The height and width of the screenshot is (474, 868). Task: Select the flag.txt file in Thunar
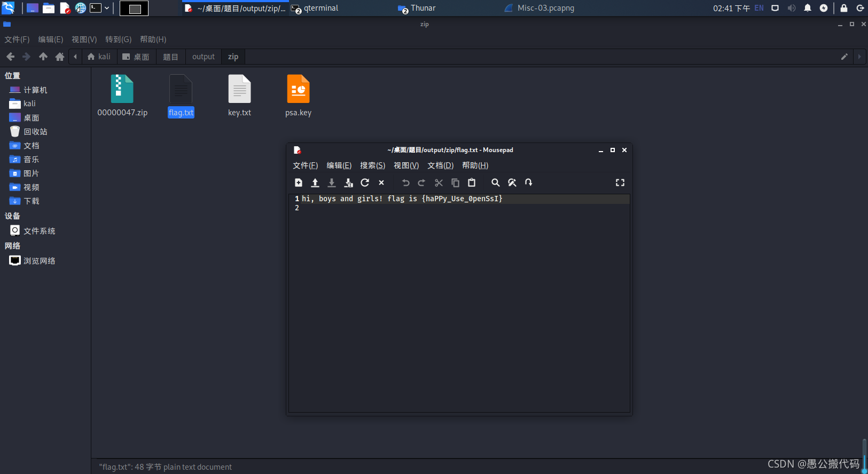(181, 96)
